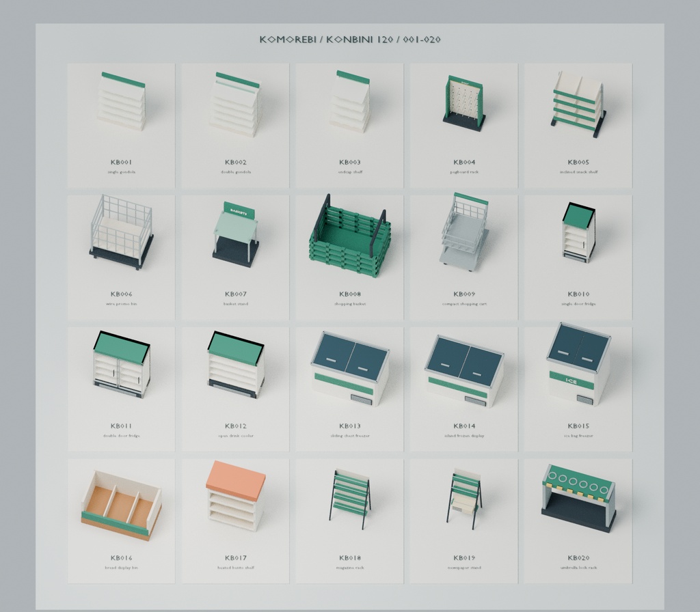The width and height of the screenshot is (700, 612).
Task: Open the KB002 double gondola card
Action: coord(235,126)
